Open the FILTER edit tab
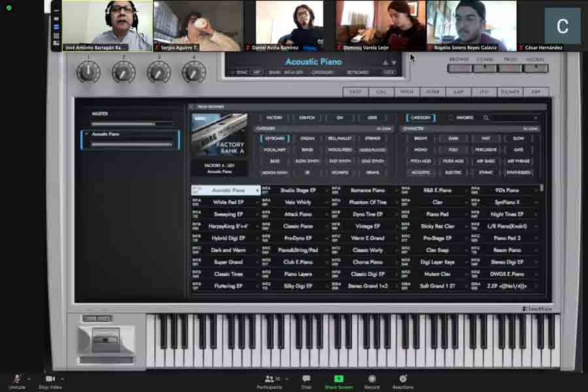 (x=433, y=92)
